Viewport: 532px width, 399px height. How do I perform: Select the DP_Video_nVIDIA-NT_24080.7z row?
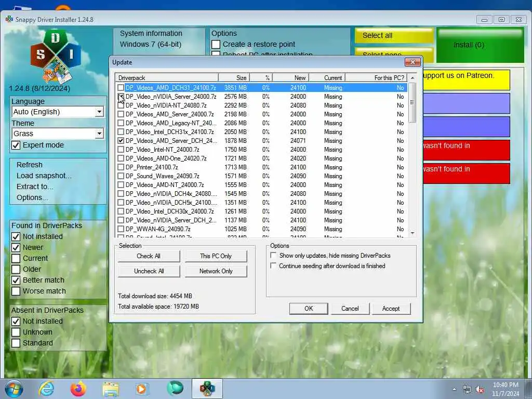(261, 105)
